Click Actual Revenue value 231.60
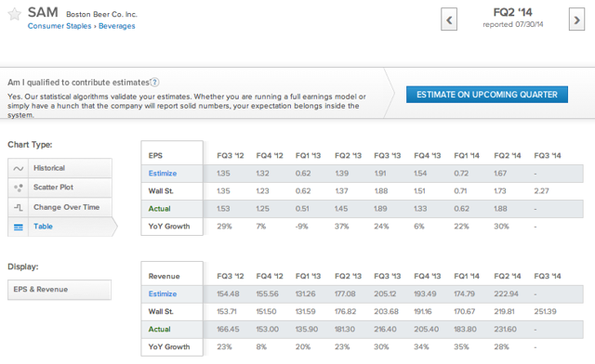The height and width of the screenshot is (364, 595). (x=506, y=329)
